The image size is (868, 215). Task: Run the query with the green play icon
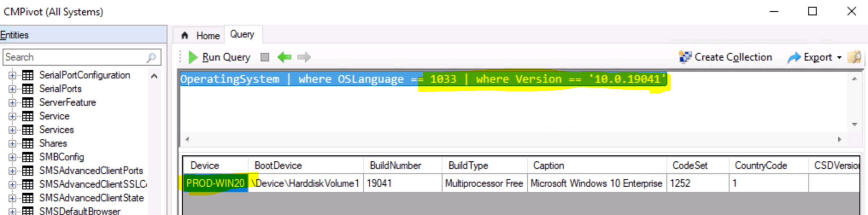(x=193, y=57)
